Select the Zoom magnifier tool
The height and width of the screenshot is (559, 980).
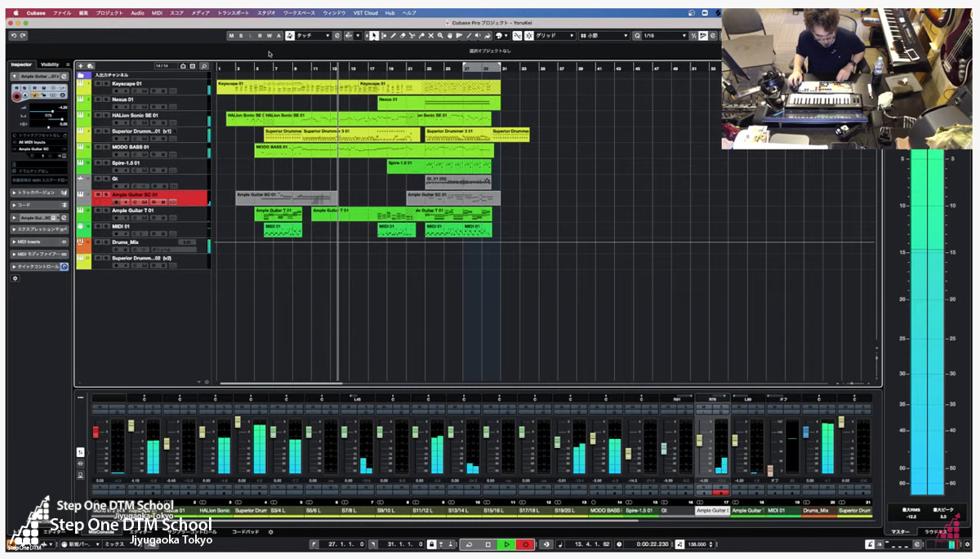441,36
